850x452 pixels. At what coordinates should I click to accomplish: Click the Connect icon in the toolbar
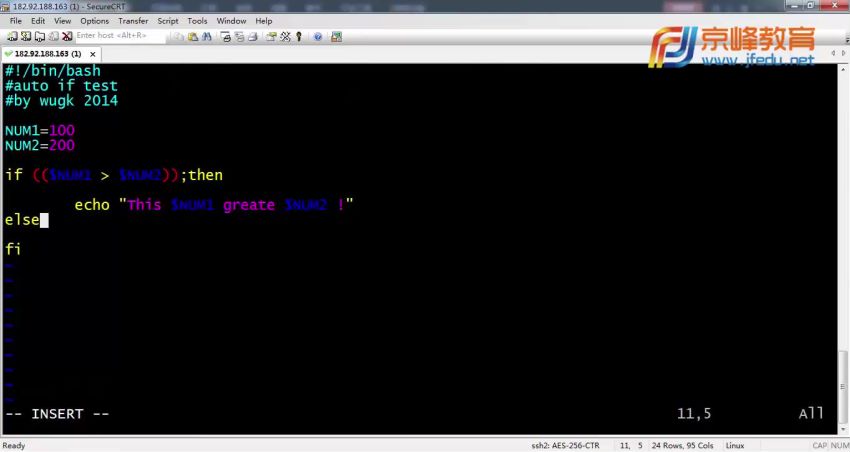[x=12, y=36]
